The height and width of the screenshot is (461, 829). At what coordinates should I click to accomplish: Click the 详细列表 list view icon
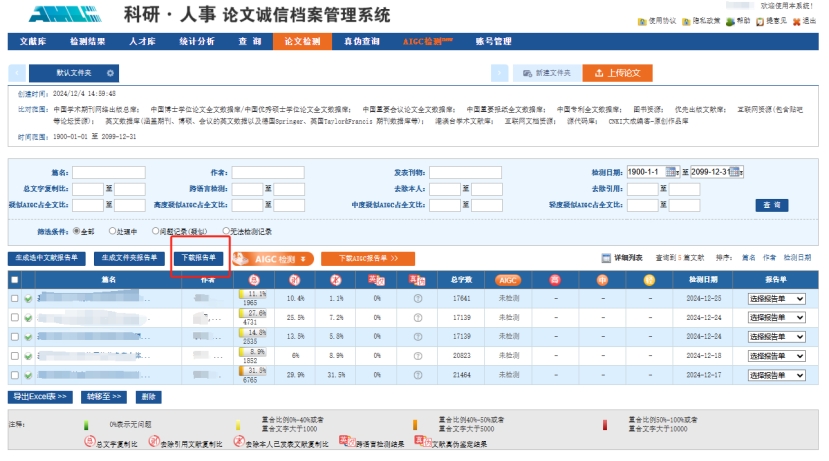[606, 257]
